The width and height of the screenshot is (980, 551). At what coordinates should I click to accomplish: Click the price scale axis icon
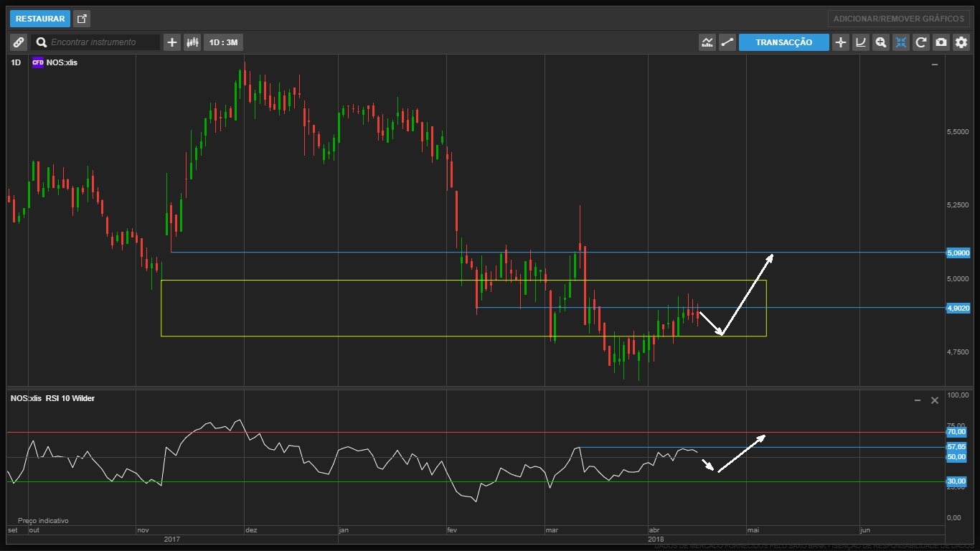pos(861,42)
